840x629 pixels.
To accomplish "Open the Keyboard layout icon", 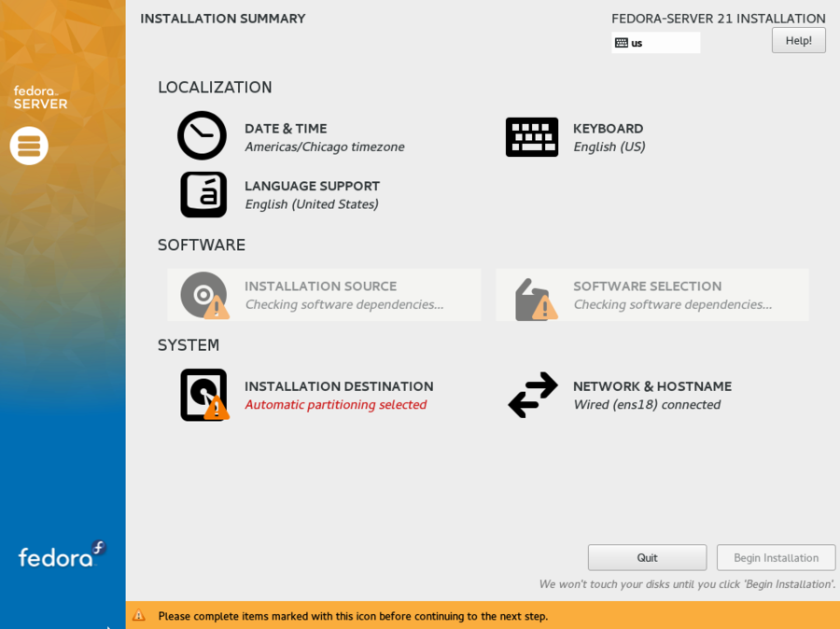I will tap(532, 137).
